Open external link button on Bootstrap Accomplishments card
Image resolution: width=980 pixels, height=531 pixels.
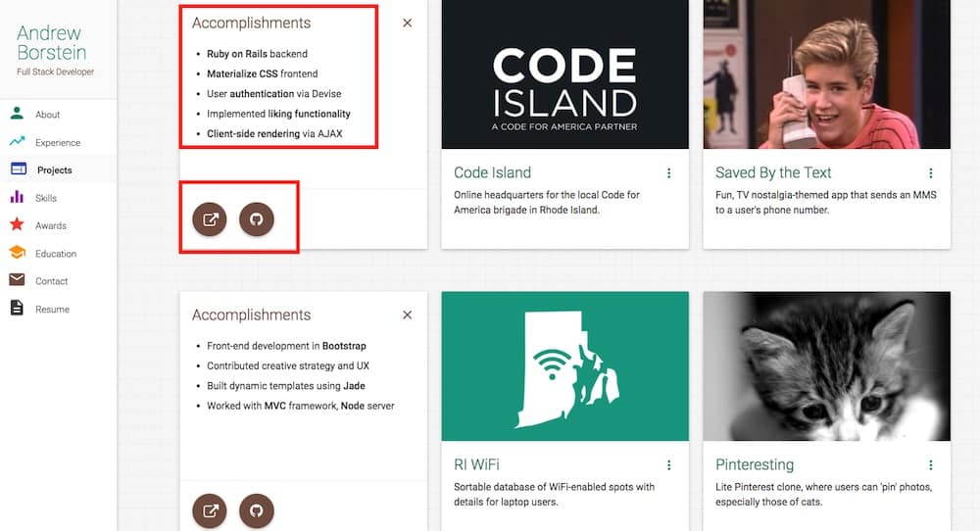pos(210,511)
